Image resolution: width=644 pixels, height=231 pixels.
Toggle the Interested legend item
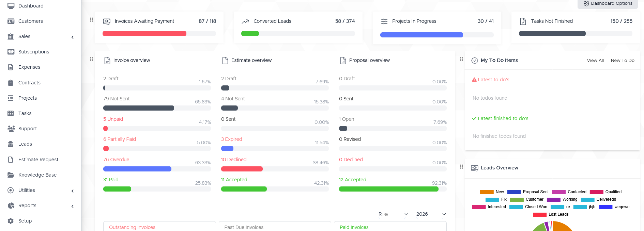point(489,207)
